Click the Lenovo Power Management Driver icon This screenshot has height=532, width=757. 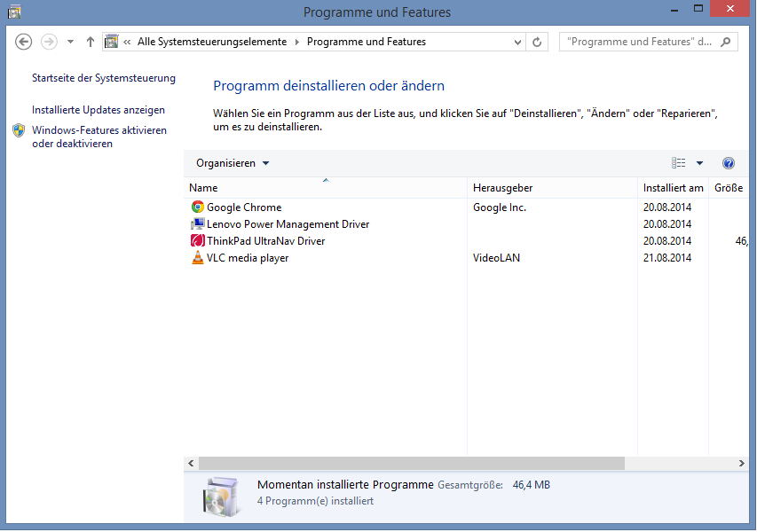point(197,223)
